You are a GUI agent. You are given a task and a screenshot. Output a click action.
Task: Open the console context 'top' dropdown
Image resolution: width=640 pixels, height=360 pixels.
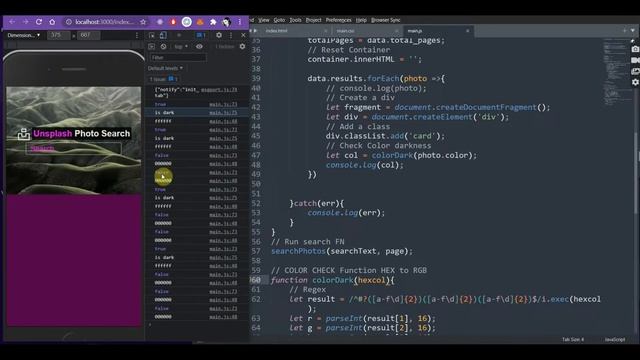point(181,47)
